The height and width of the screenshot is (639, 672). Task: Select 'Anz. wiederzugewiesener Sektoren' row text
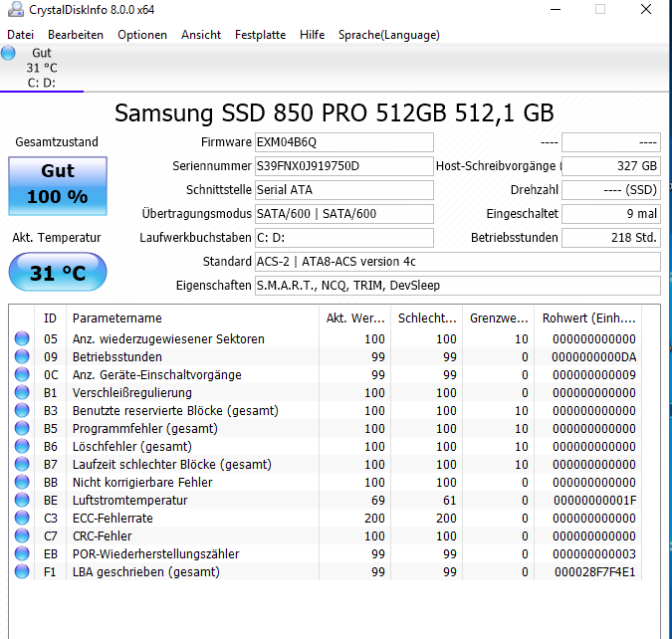click(168, 339)
